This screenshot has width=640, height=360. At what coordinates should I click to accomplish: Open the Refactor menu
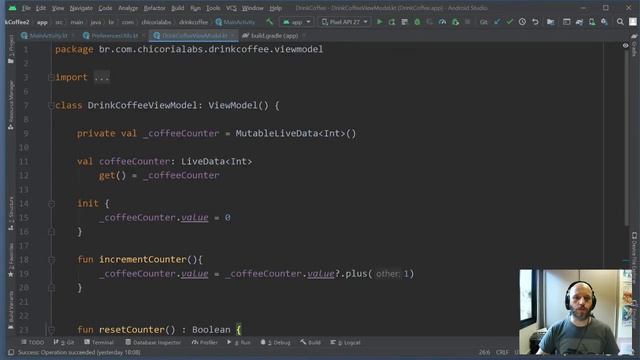click(155, 8)
